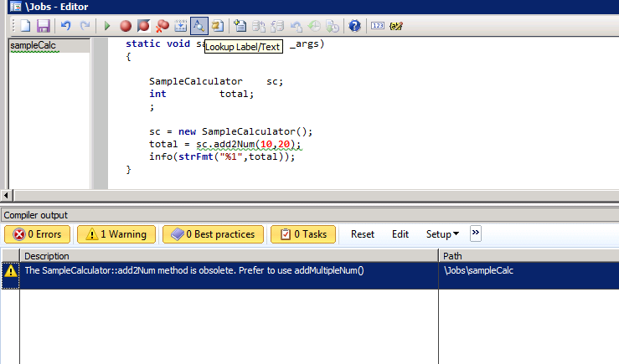Click the Path column header
The width and height of the screenshot is (619, 364).
coord(453,255)
